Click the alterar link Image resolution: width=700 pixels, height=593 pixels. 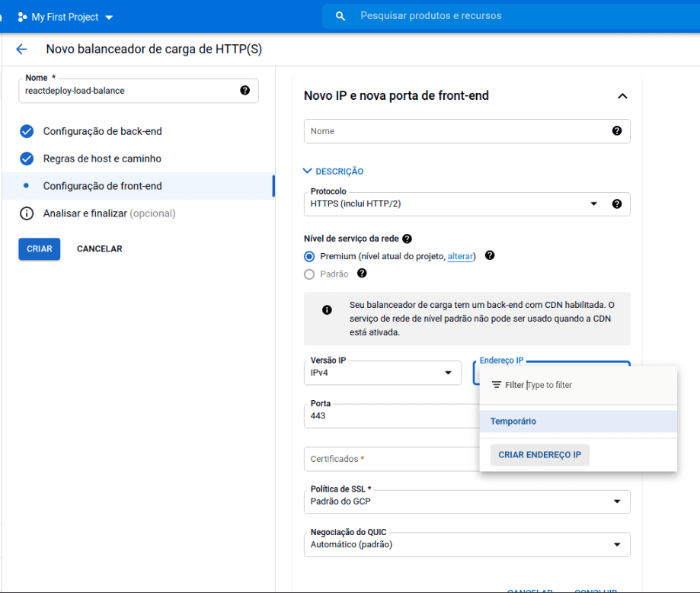(460, 257)
